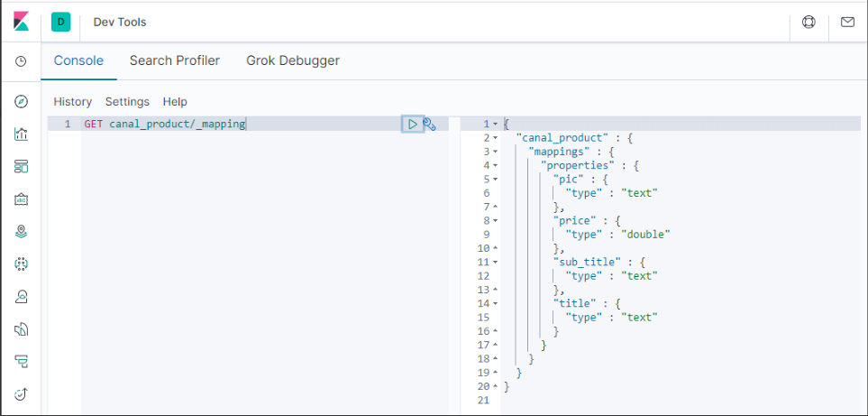Switch to the Console tab
The height and width of the screenshot is (416, 868).
pos(78,60)
